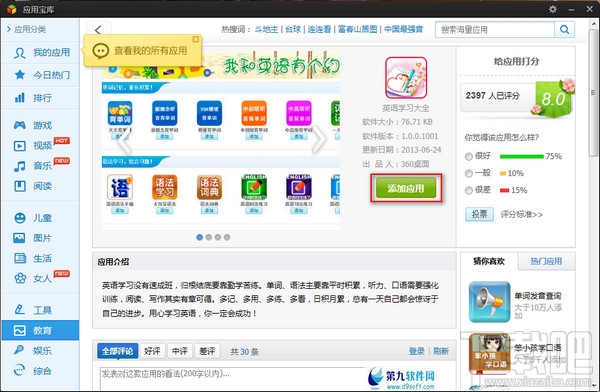This screenshot has width=600, height=392.
Task: Select the 很差 rating radio button
Action: [468, 190]
